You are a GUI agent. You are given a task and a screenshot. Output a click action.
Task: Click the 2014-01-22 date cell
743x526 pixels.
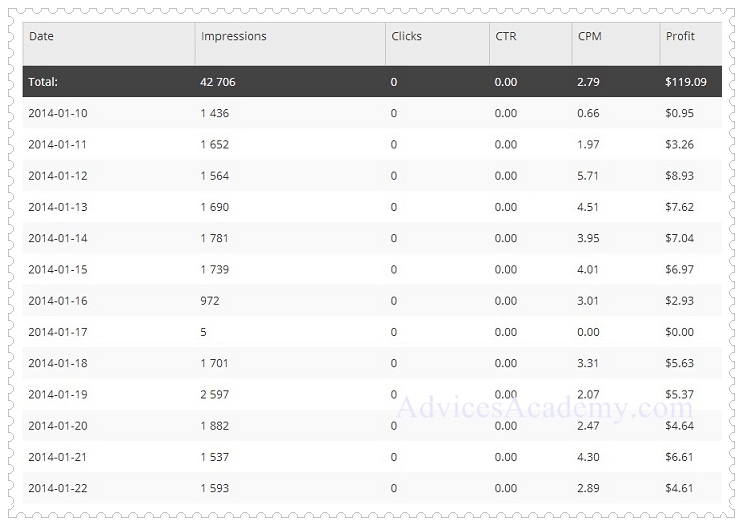[x=57, y=488]
